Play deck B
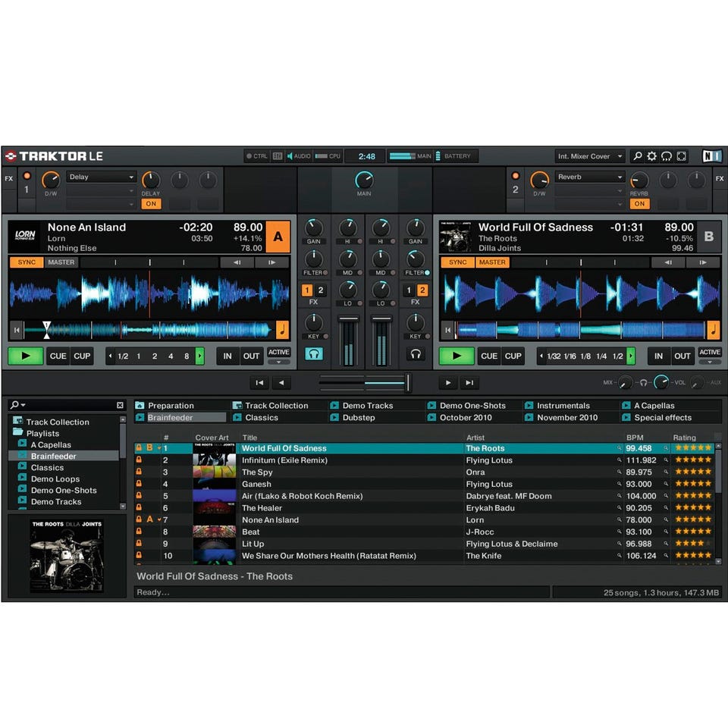 [x=457, y=356]
